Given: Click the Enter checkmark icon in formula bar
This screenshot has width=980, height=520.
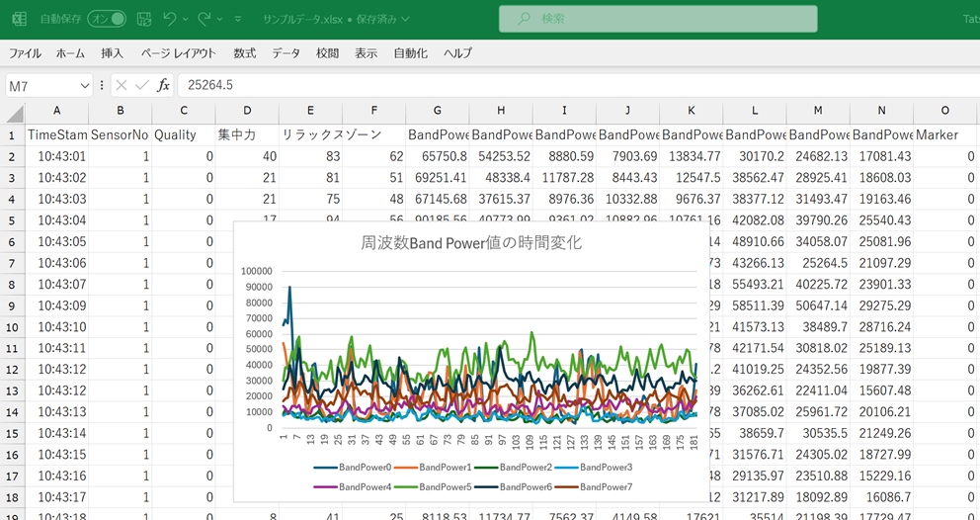Looking at the screenshot, I should pos(141,86).
